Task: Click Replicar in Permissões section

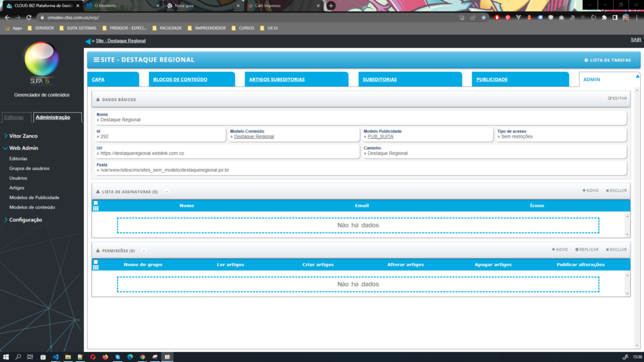Action: [587, 250]
